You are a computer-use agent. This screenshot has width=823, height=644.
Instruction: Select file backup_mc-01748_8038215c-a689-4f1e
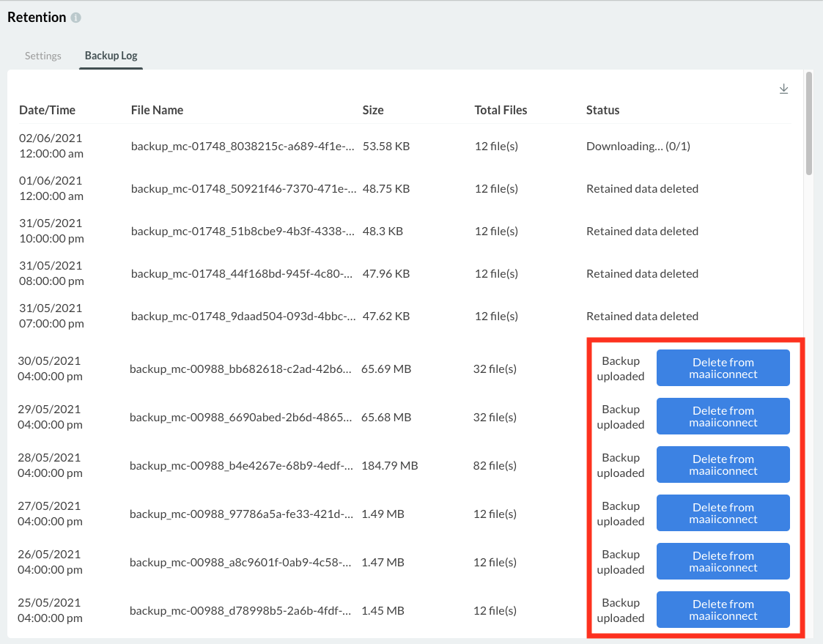(243, 147)
